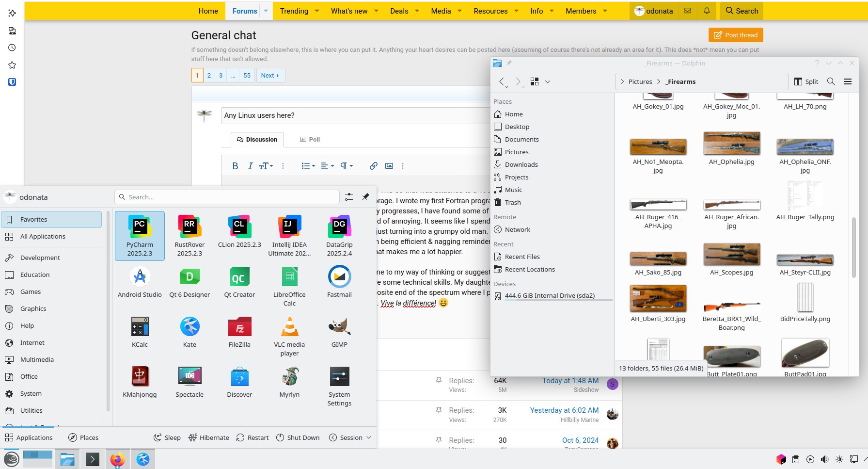Launch GIMP from the application menu

pyautogui.click(x=339, y=333)
